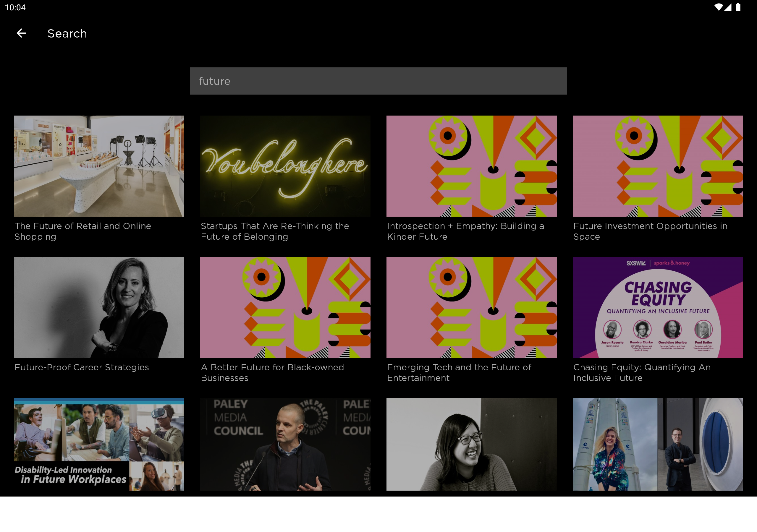Click 'Chasing Equity: Quantifying An Inclusive Future' title
The width and height of the screenshot is (757, 532).
point(642,372)
